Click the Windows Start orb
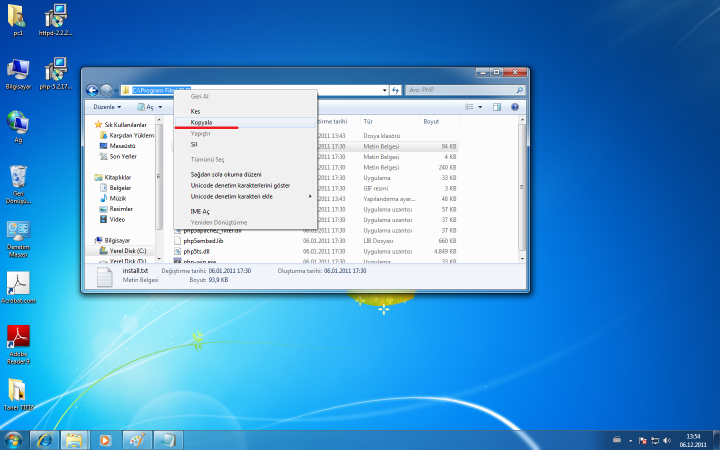The height and width of the screenshot is (450, 720). point(13,439)
